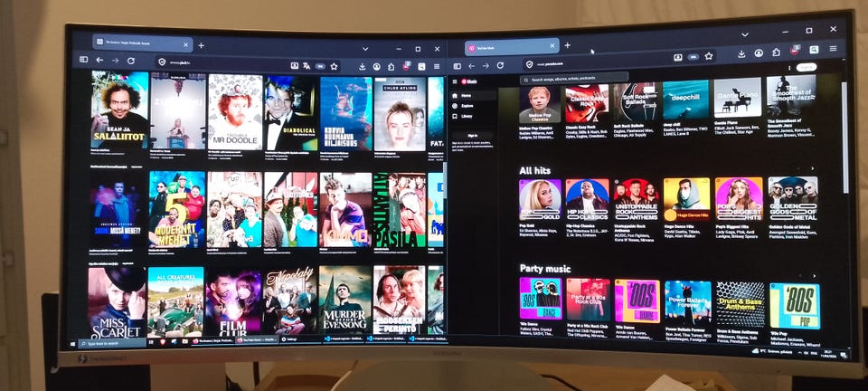Screen dimensions: 868x391
Task: Open the Pop Gold playlist thumbnail
Action: [x=540, y=199]
